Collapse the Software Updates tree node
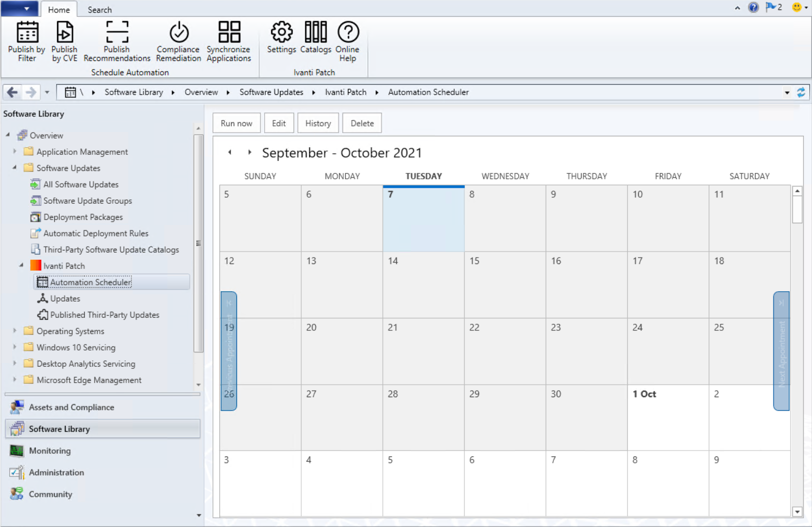This screenshot has width=812, height=527. tap(15, 168)
